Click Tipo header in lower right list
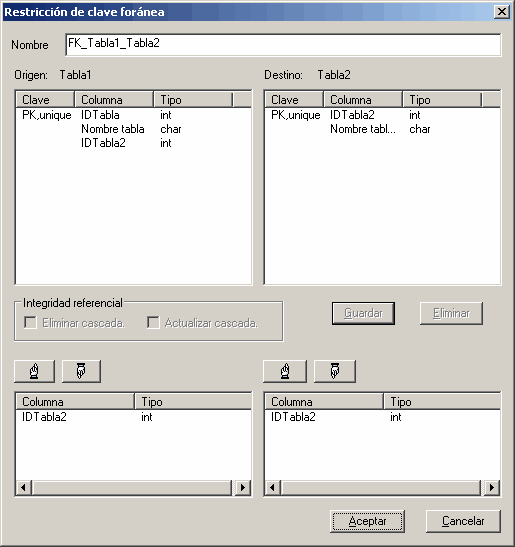This screenshot has width=515, height=547. pyautogui.click(x=442, y=402)
